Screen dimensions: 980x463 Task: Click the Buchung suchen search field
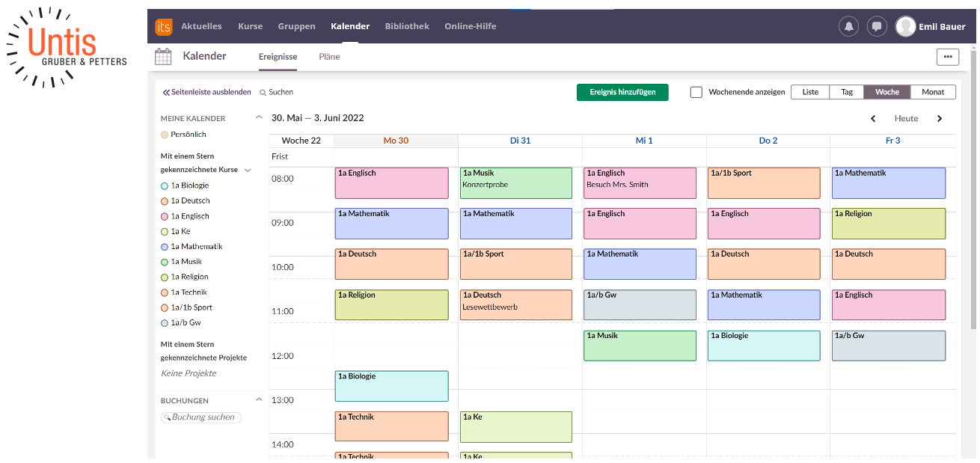(x=202, y=417)
